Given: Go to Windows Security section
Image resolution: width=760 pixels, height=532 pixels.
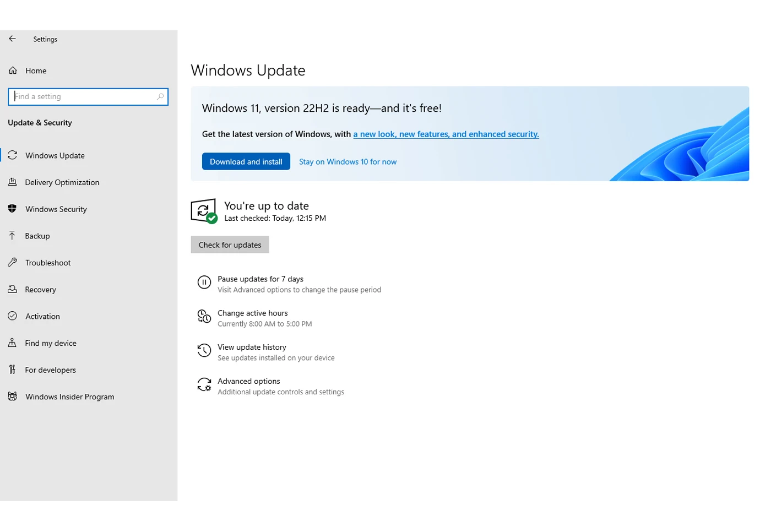Looking at the screenshot, I should pyautogui.click(x=56, y=209).
